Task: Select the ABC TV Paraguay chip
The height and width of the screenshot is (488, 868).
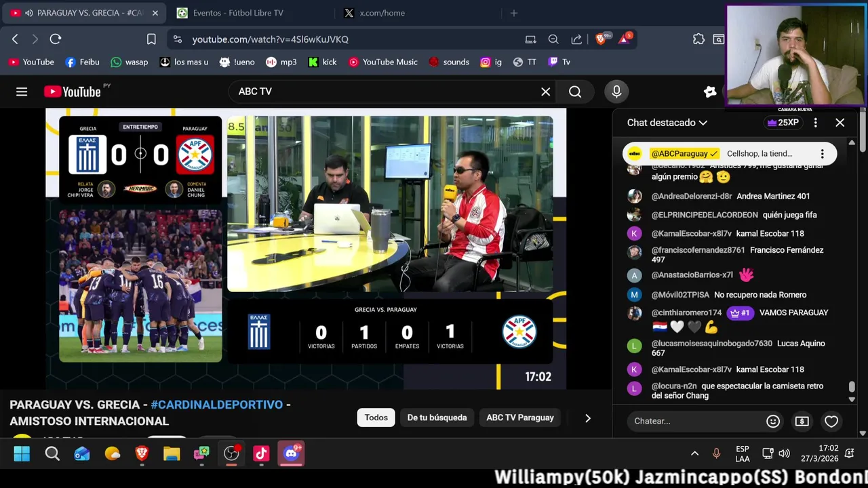Action: pos(520,418)
